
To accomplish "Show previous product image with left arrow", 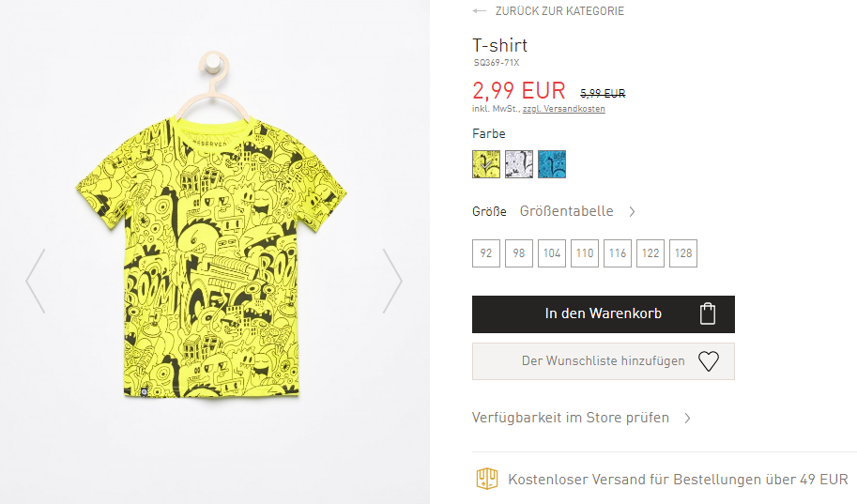I will [36, 281].
